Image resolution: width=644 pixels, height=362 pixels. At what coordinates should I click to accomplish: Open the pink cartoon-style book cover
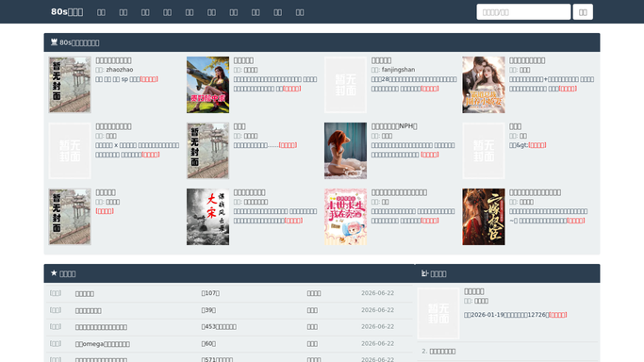tap(345, 217)
